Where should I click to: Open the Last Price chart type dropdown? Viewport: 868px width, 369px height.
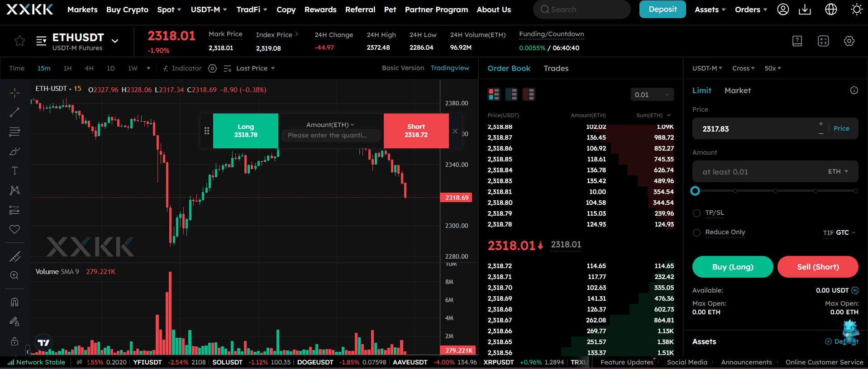coord(255,68)
